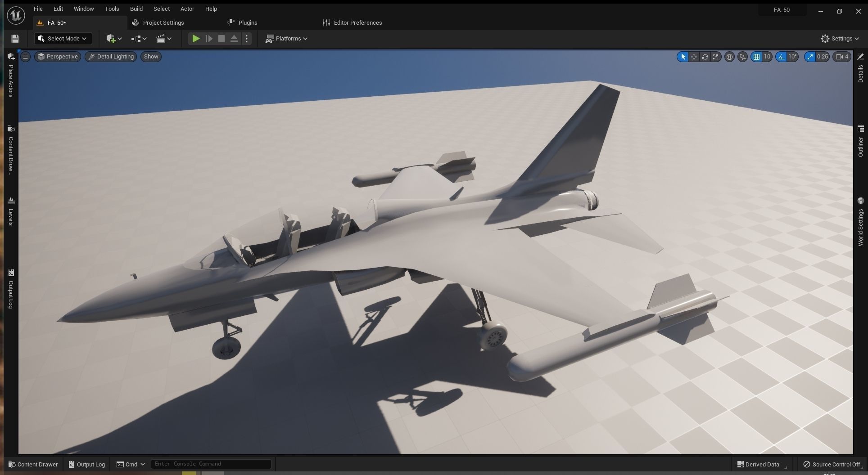Open the Details panel pencil icon
Image resolution: width=868 pixels, height=475 pixels.
click(x=860, y=57)
